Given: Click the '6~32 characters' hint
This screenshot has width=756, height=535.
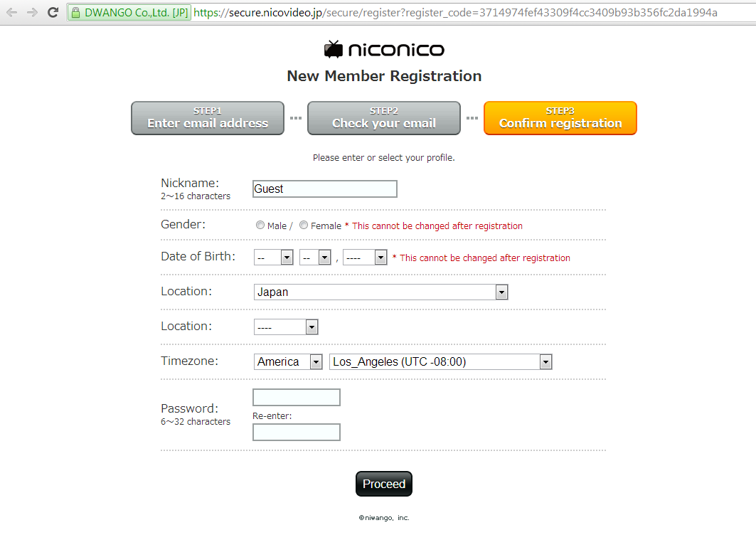Looking at the screenshot, I should coord(196,422).
